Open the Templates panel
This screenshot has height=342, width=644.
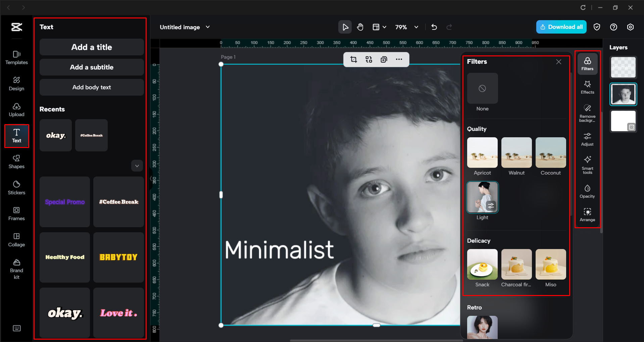coord(16,57)
